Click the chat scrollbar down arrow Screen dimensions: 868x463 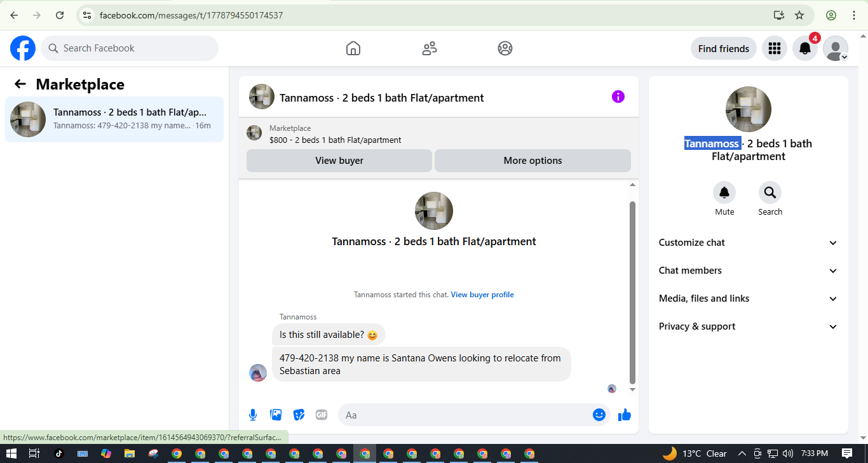632,389
